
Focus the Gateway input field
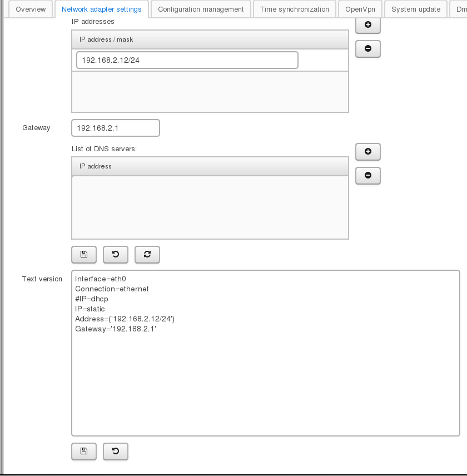(x=116, y=128)
